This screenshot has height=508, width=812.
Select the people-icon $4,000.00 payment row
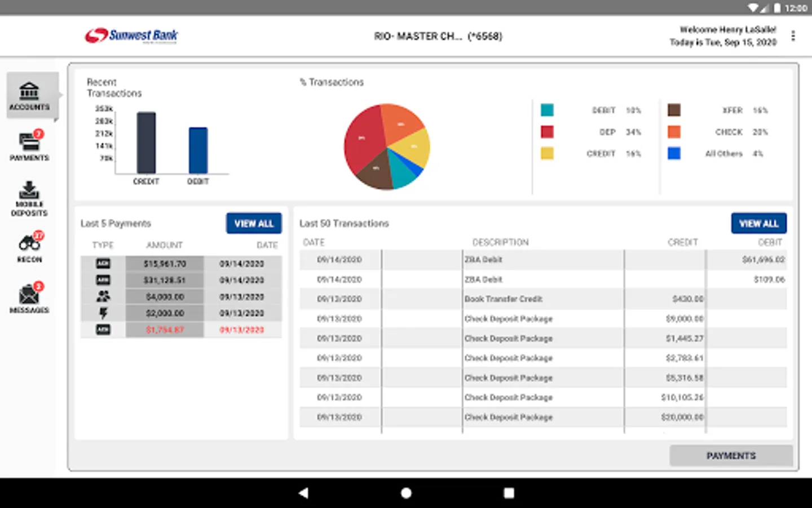[x=181, y=296]
